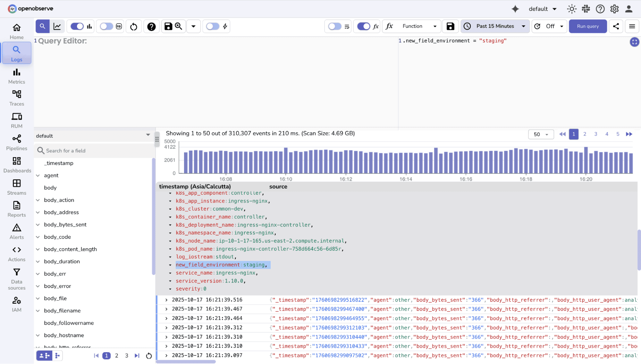Open the Dashboards panel
Viewport: 641px width, 364px height.
tap(17, 165)
